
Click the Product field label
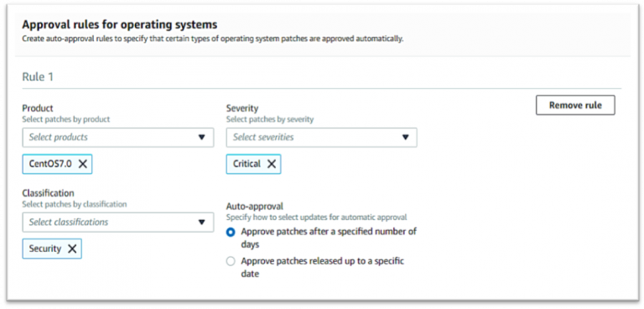click(x=38, y=108)
